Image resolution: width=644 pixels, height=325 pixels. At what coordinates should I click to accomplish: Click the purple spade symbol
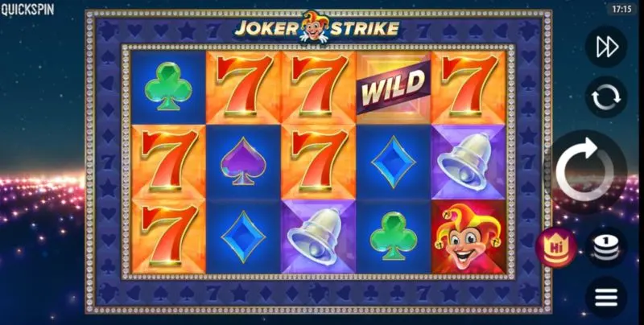point(243,162)
